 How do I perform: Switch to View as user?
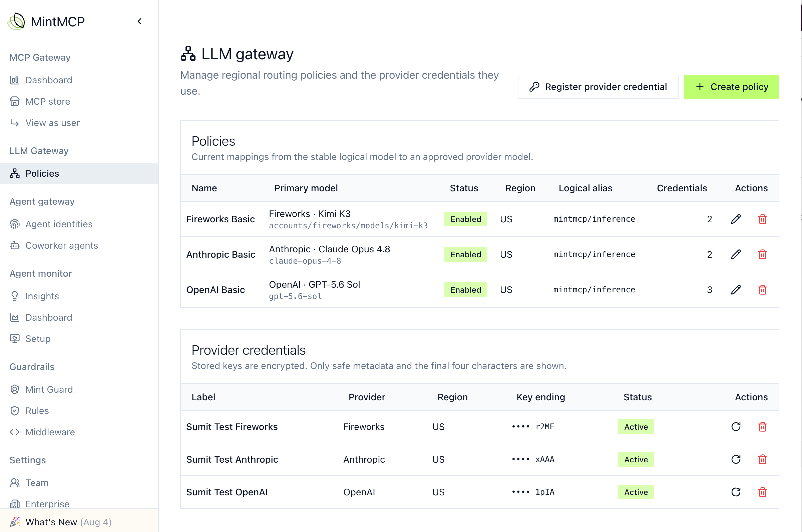[x=52, y=123]
